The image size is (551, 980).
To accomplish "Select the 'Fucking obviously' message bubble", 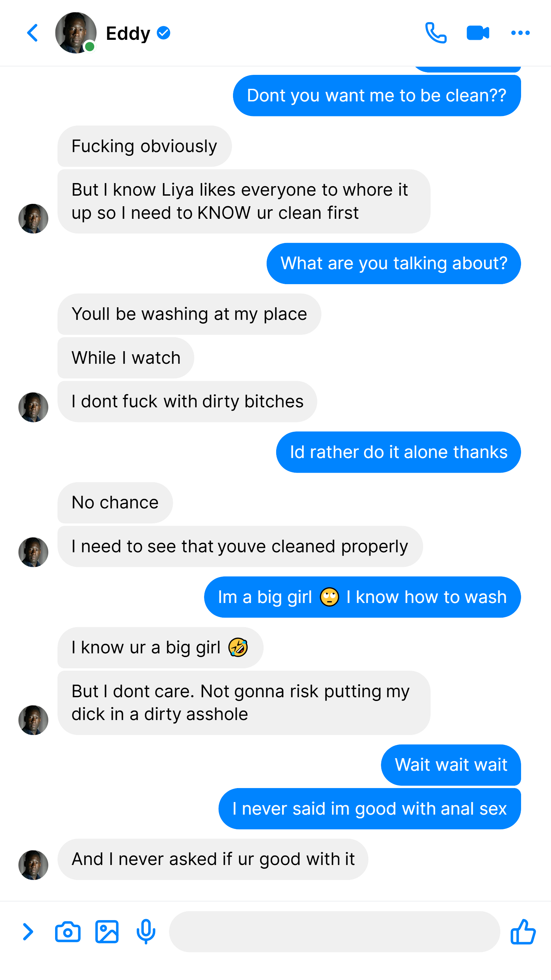I will [x=145, y=146].
